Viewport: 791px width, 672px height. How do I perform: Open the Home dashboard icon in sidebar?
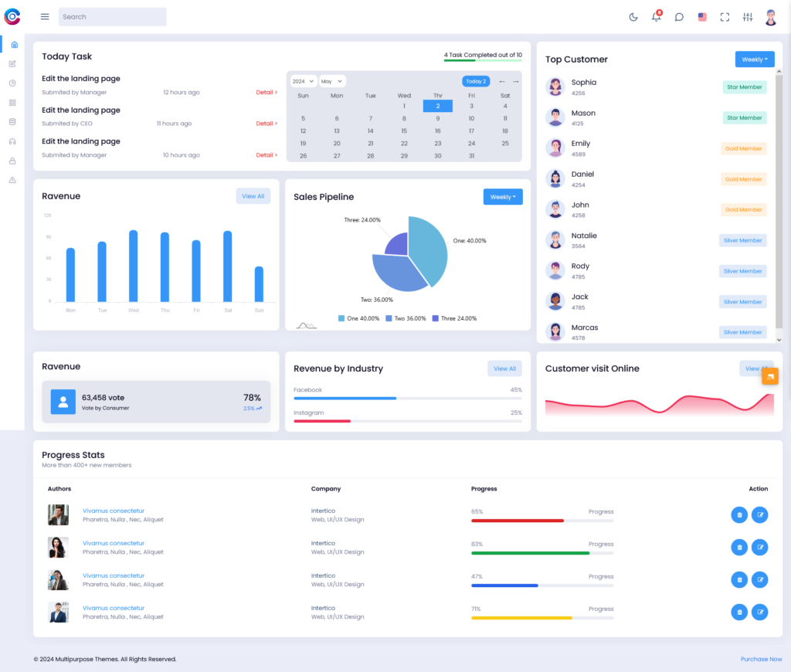14,44
